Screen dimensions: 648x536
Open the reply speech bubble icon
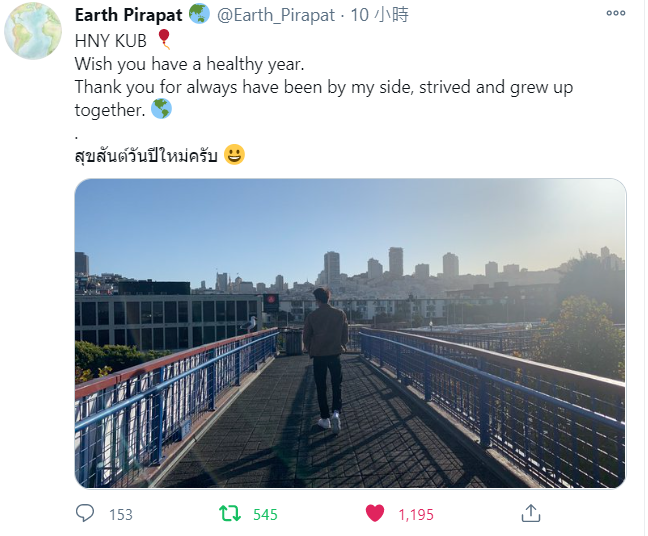click(85, 513)
